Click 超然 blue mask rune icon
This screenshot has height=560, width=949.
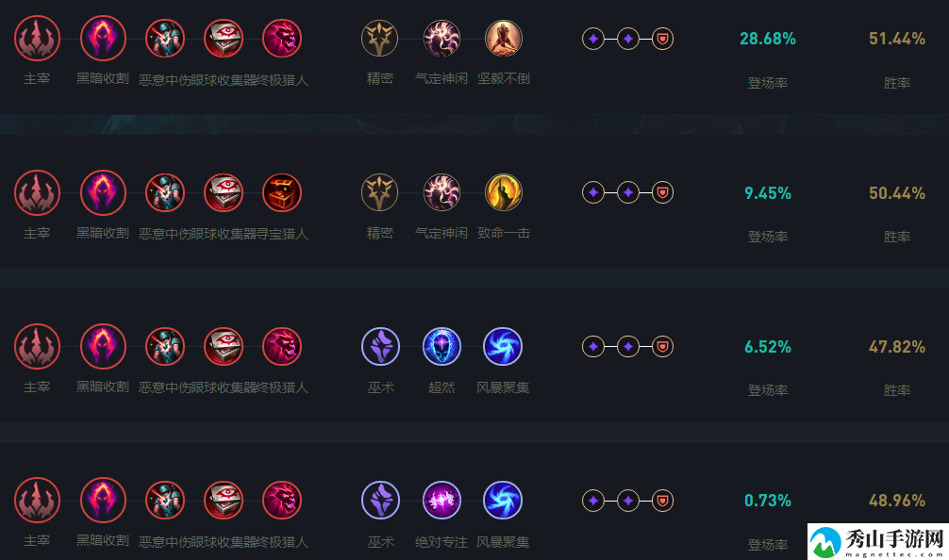pos(441,347)
